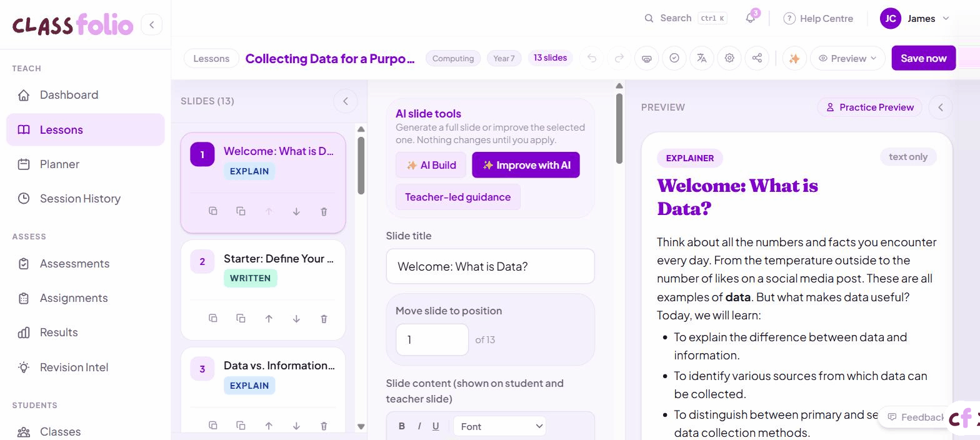
Task: Open lesson settings gear icon
Action: (729, 58)
